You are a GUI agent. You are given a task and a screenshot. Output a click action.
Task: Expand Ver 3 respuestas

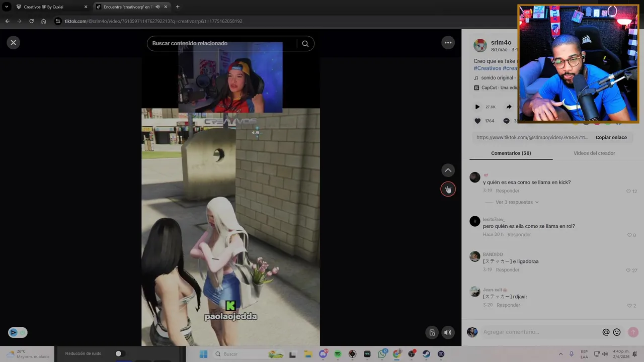[517, 202]
